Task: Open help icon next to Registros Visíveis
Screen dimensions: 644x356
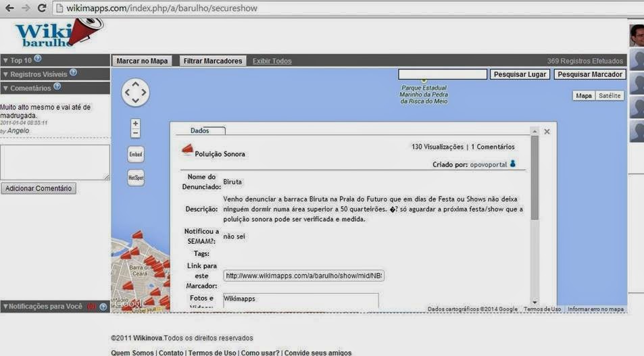Action: (73, 73)
